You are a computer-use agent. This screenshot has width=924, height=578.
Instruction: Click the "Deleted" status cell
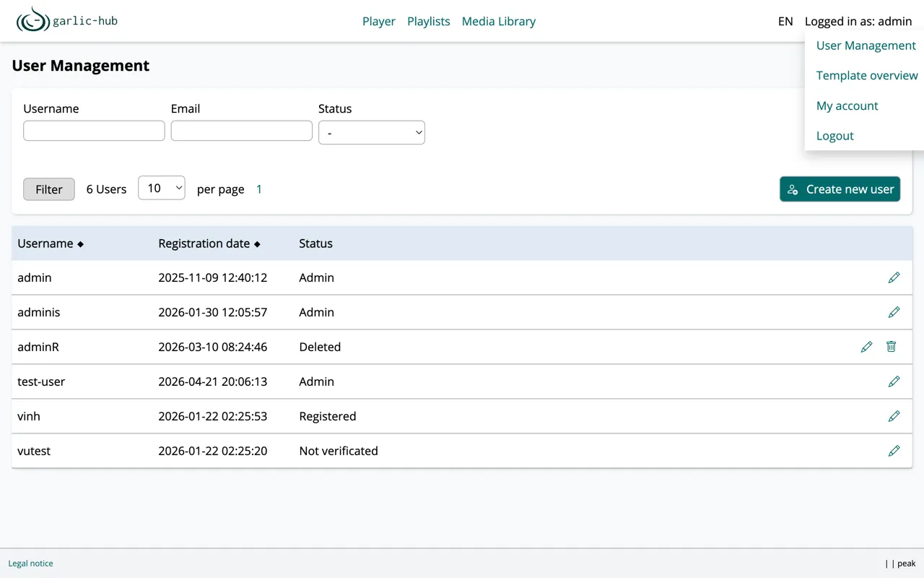point(320,347)
